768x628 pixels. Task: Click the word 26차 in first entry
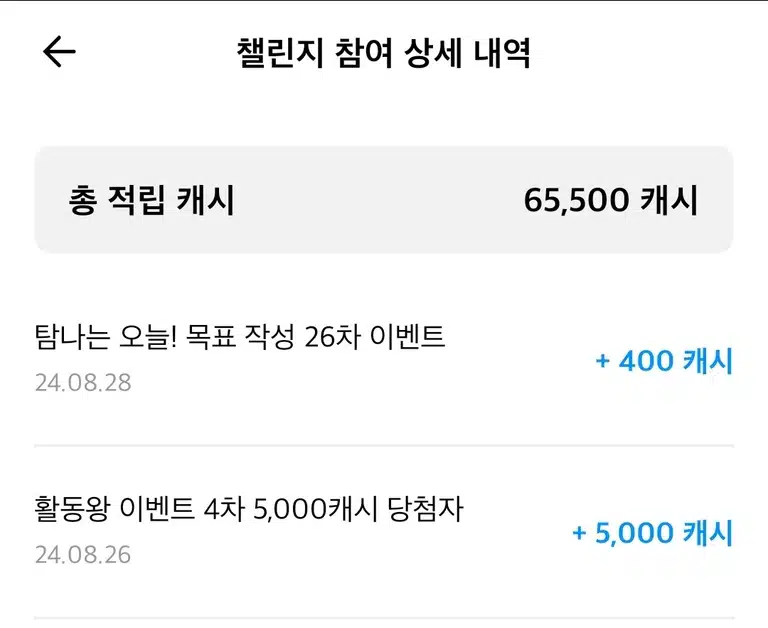coord(333,337)
